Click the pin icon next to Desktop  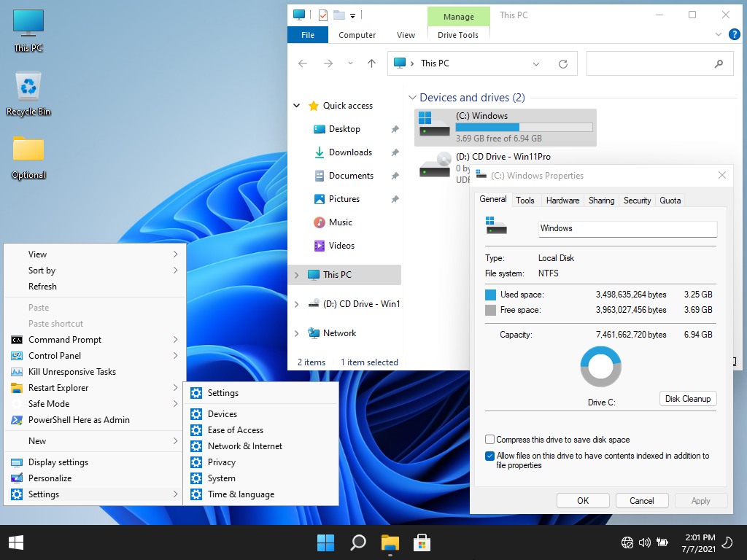(395, 129)
